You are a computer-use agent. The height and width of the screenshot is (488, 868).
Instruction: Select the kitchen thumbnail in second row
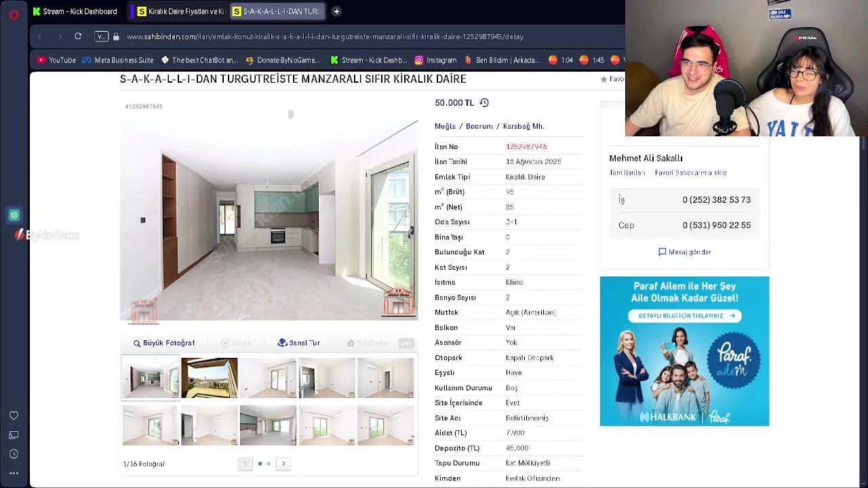click(268, 425)
